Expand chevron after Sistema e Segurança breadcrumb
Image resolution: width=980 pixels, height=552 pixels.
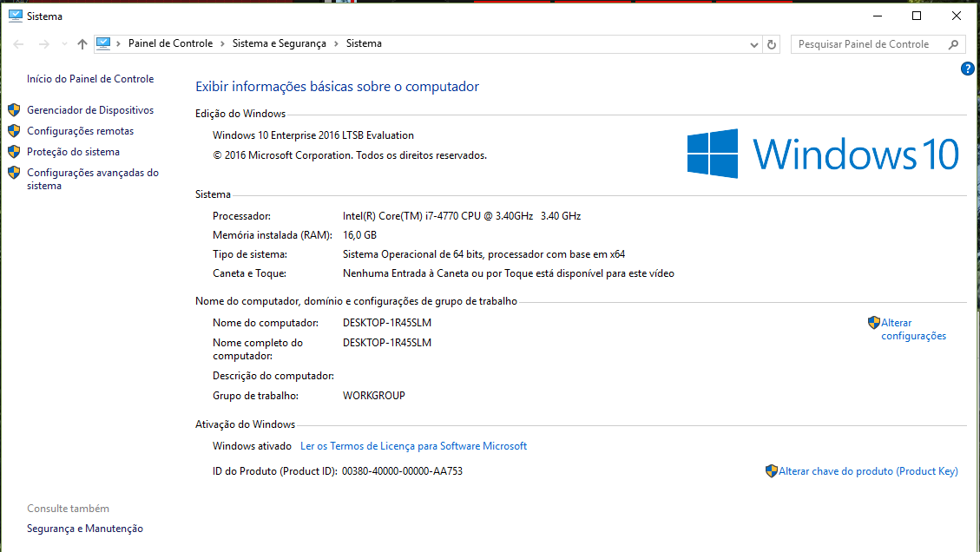click(x=336, y=43)
